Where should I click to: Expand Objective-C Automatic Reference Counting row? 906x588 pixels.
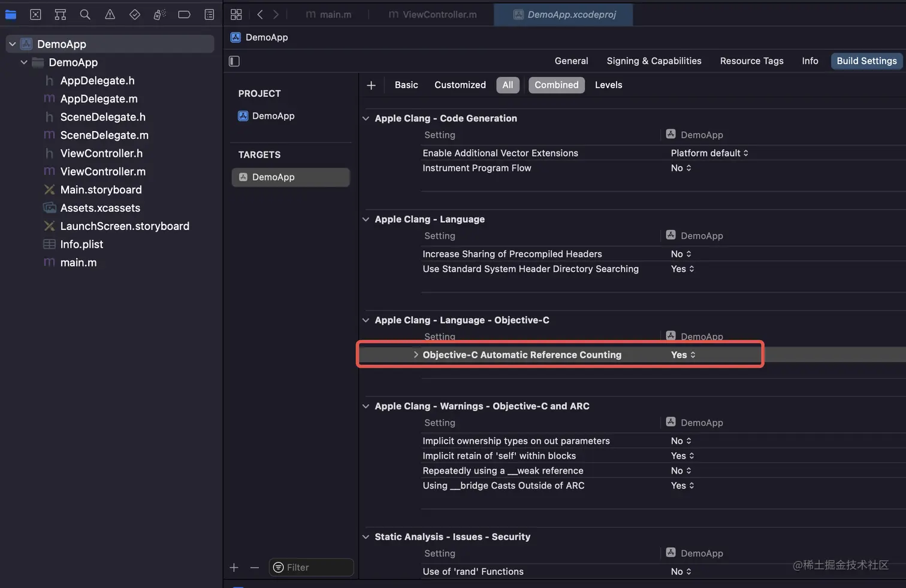(416, 355)
